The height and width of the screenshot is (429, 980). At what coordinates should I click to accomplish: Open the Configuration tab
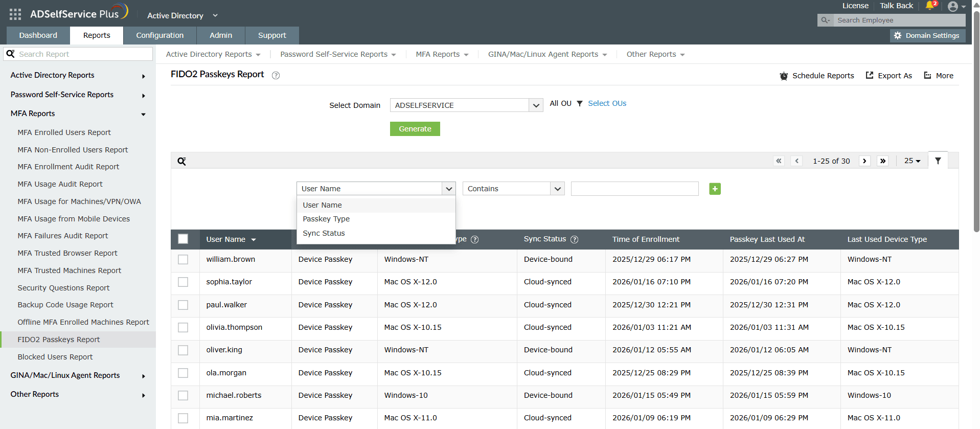coord(160,35)
